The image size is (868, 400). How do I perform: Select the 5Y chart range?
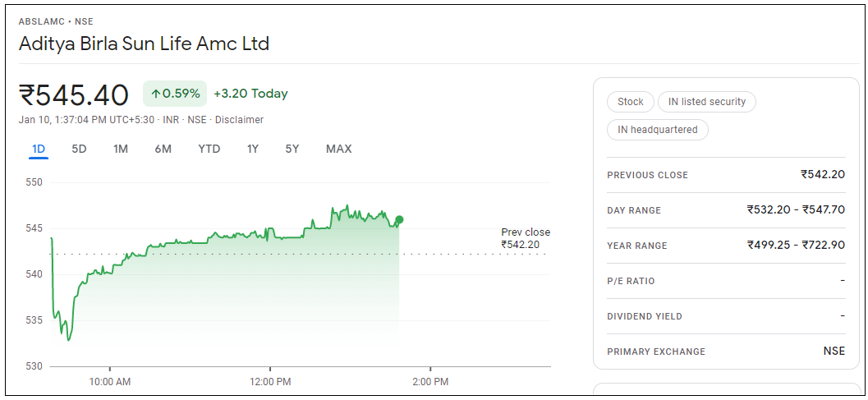292,149
